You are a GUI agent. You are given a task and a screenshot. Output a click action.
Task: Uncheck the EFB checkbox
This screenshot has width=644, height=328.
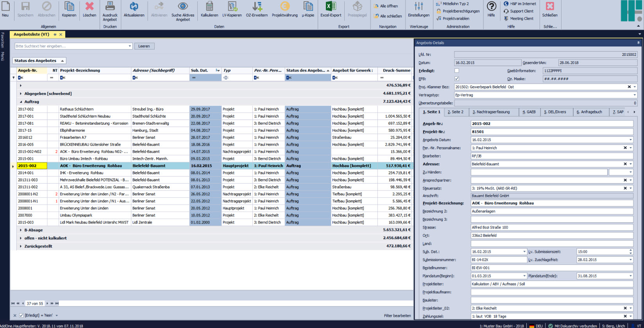tap(457, 79)
